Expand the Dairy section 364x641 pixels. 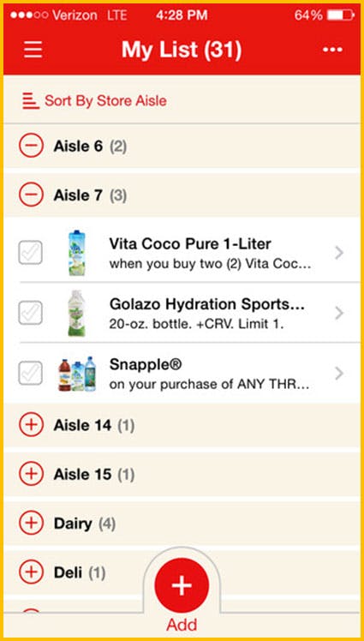click(x=31, y=523)
